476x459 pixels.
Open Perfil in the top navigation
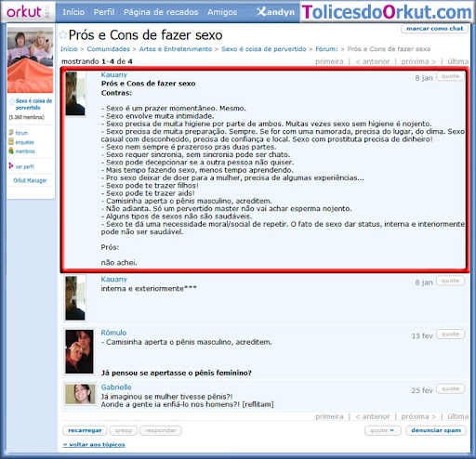[x=104, y=12]
